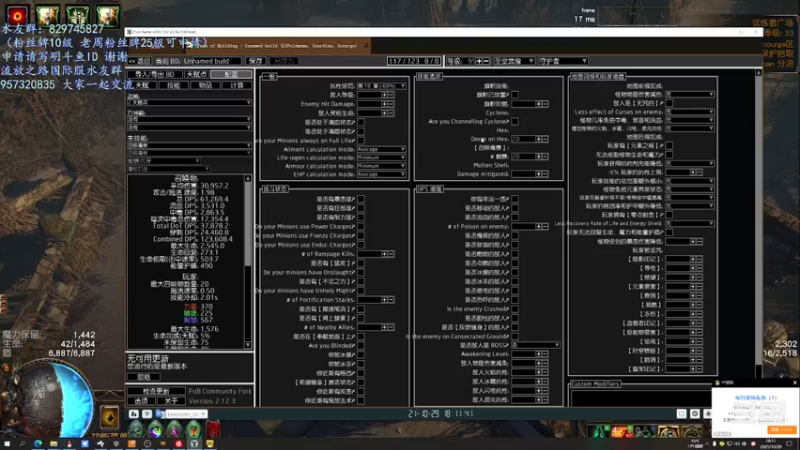The width and height of the screenshot is (800, 450).
Task: Increase Awakening Level with plus button
Action: 539,354
